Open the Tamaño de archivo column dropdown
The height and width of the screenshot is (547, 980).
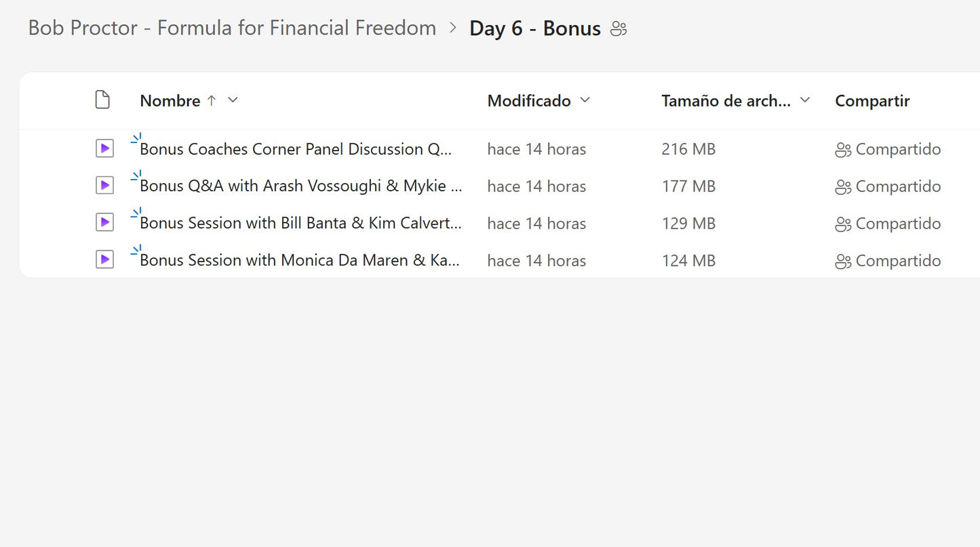[805, 100]
